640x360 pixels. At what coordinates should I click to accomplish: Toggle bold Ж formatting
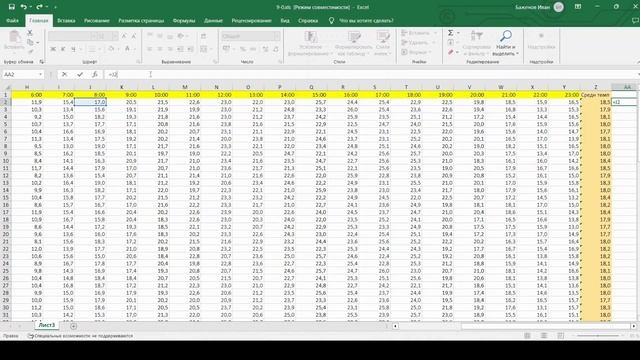pos(53,49)
